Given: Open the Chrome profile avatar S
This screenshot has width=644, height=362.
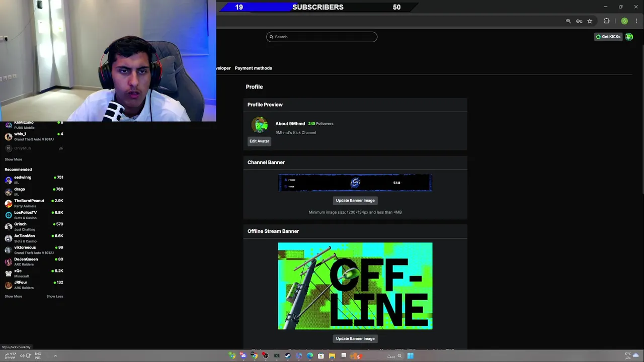Looking at the screenshot, I should click(624, 21).
